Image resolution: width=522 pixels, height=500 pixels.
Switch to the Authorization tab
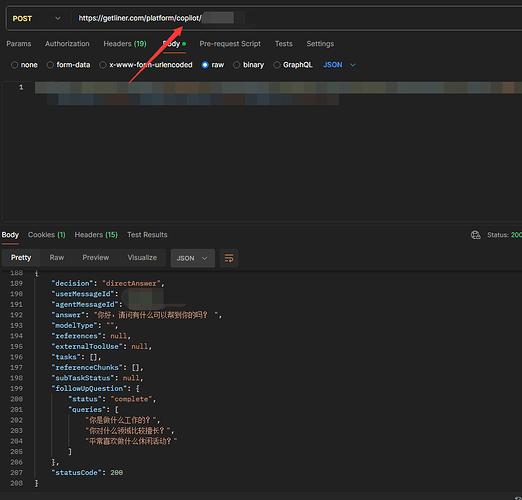click(67, 44)
